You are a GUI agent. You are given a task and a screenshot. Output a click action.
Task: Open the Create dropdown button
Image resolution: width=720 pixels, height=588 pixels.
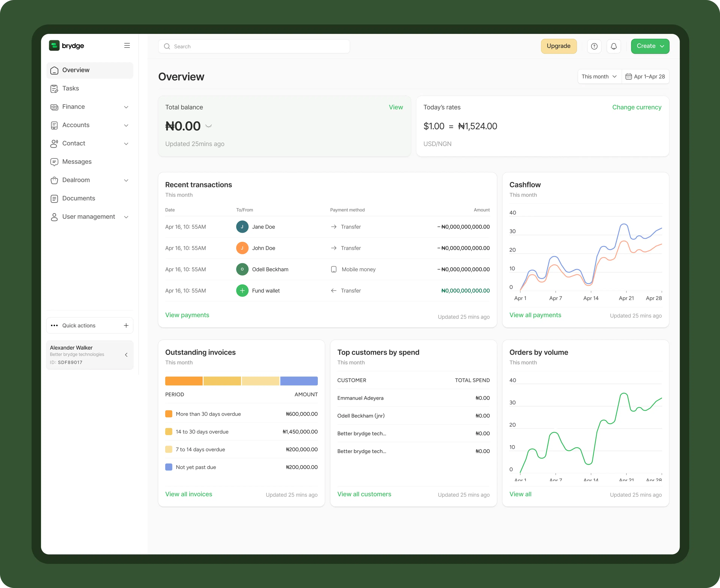[x=650, y=46]
